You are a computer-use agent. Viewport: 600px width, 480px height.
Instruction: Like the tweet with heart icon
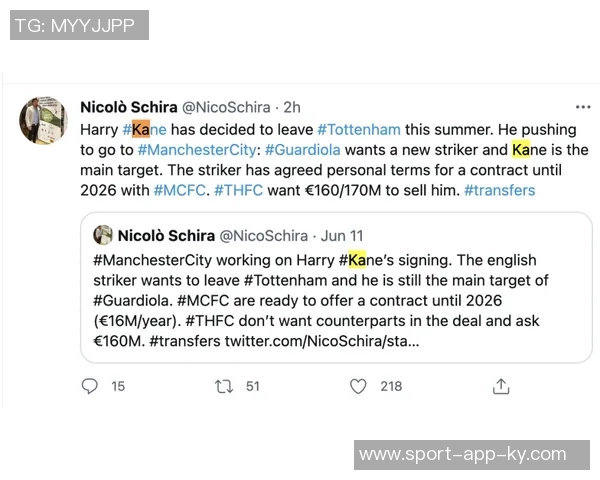(x=358, y=386)
